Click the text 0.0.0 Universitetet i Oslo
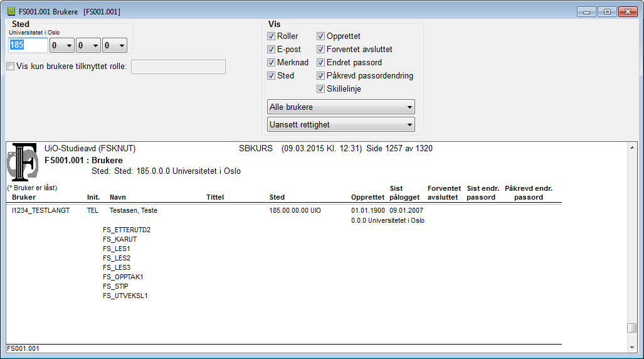Image resolution: width=644 pixels, height=359 pixels. point(388,221)
